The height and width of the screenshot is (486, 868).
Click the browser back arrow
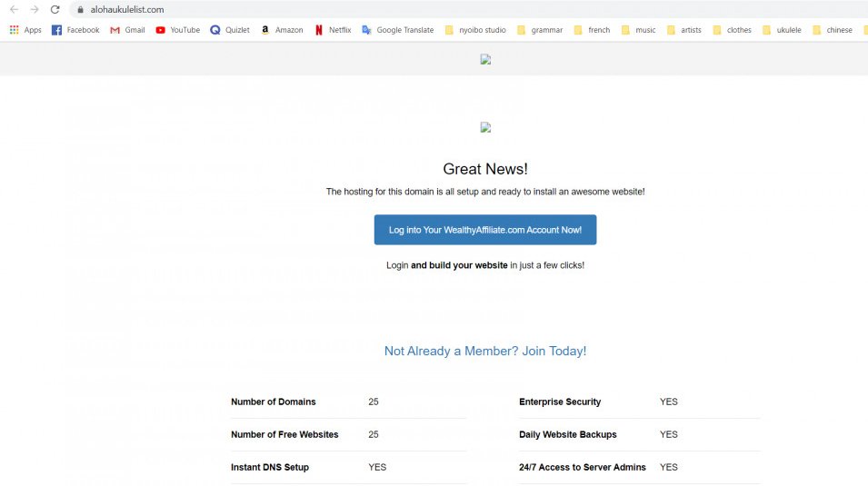(x=14, y=9)
